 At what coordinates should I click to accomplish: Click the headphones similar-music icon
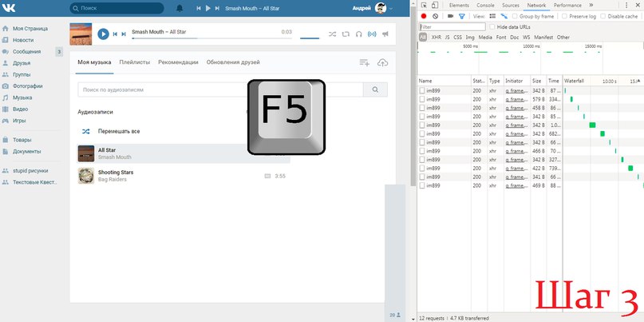point(358,34)
